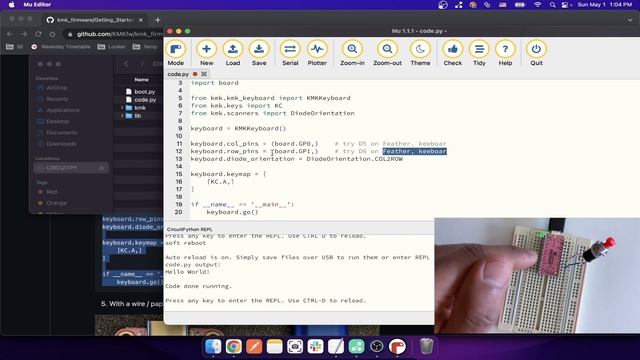640x360 pixels.
Task: Go to Chrome home page
Action: (52, 34)
